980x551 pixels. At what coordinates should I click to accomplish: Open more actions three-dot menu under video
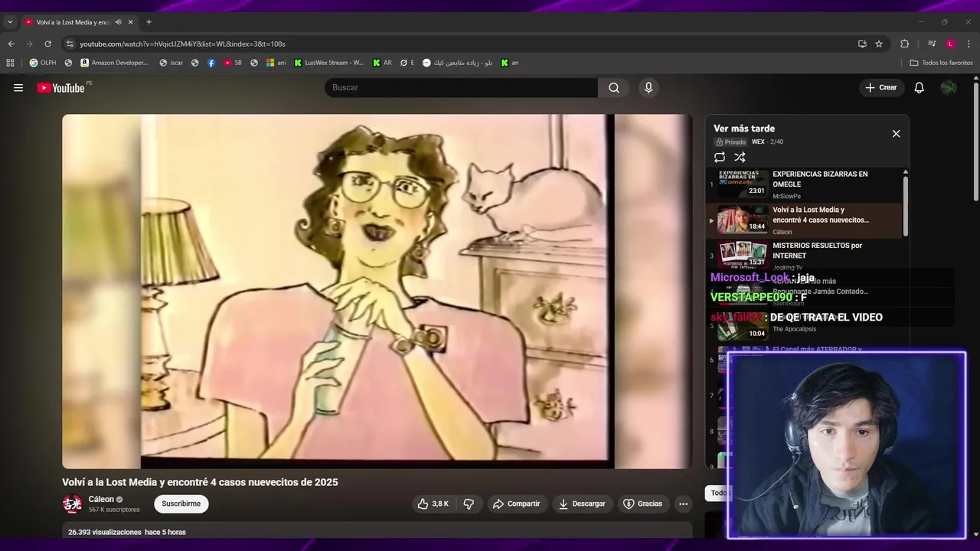[x=683, y=504]
